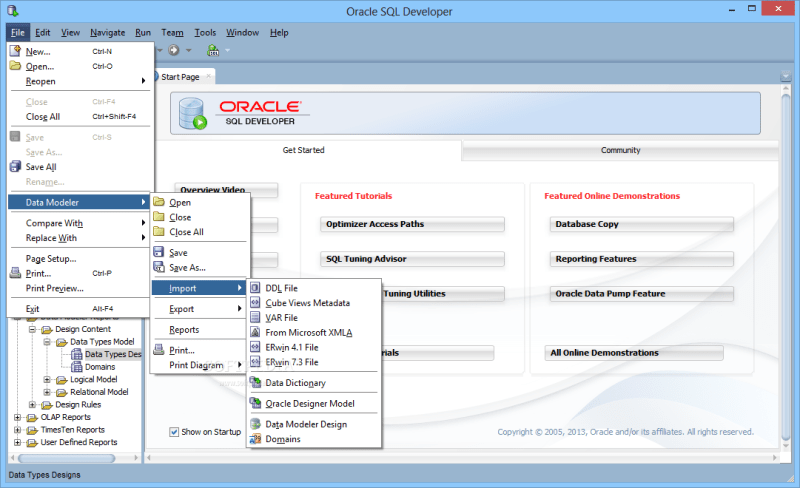Open the Window menu

pyautogui.click(x=242, y=33)
